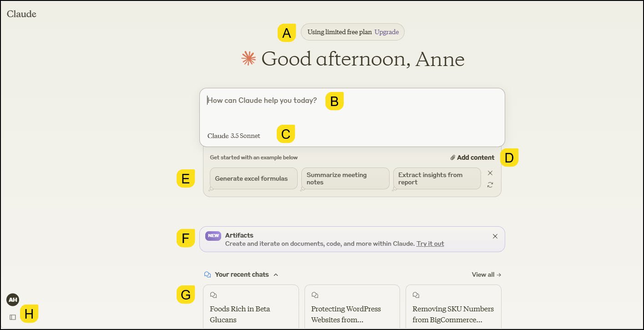Open the AH user avatar menu
This screenshot has height=330, width=644.
[13, 300]
